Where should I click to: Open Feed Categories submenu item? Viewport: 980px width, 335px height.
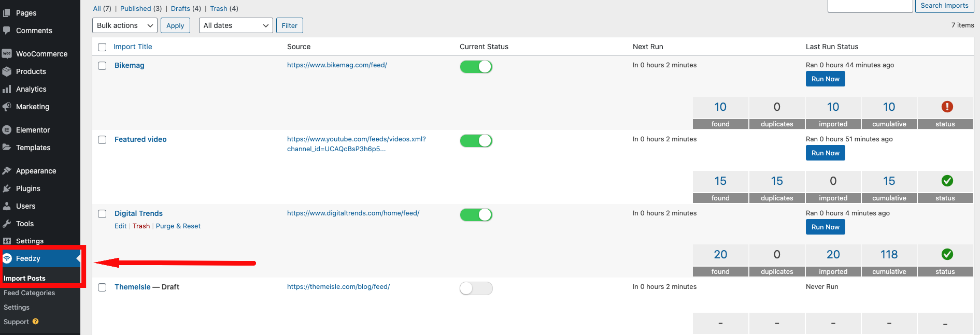[29, 293]
